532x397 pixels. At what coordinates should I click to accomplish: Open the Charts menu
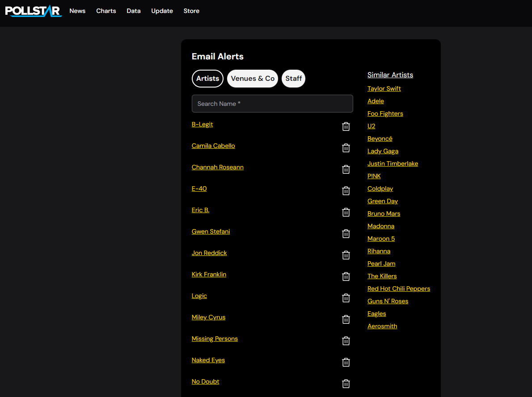point(106,11)
